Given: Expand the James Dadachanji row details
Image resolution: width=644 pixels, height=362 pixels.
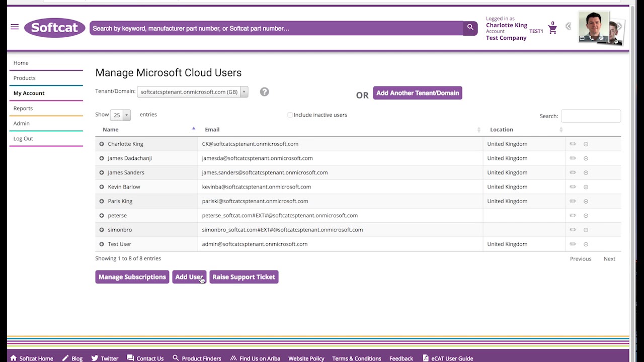Looking at the screenshot, I should click(102, 158).
